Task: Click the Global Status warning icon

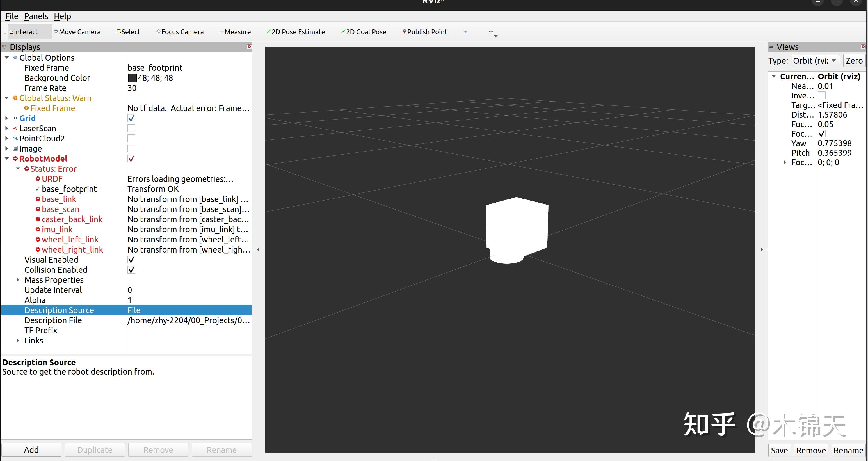Action: point(15,98)
